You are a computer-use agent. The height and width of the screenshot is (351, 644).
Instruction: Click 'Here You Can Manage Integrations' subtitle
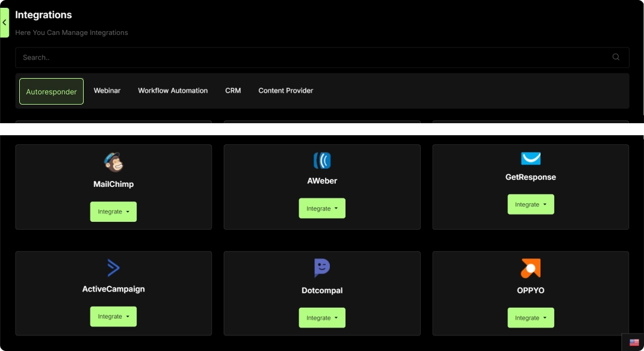point(72,32)
